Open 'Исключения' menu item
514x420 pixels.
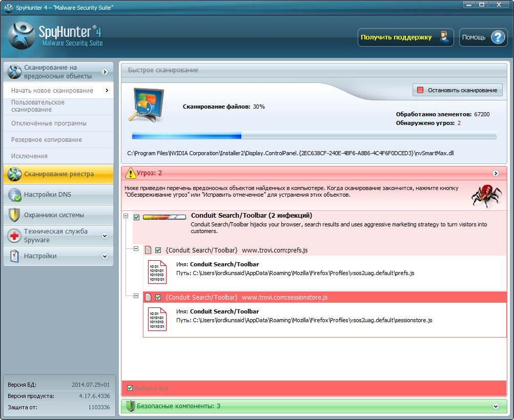tap(58, 156)
